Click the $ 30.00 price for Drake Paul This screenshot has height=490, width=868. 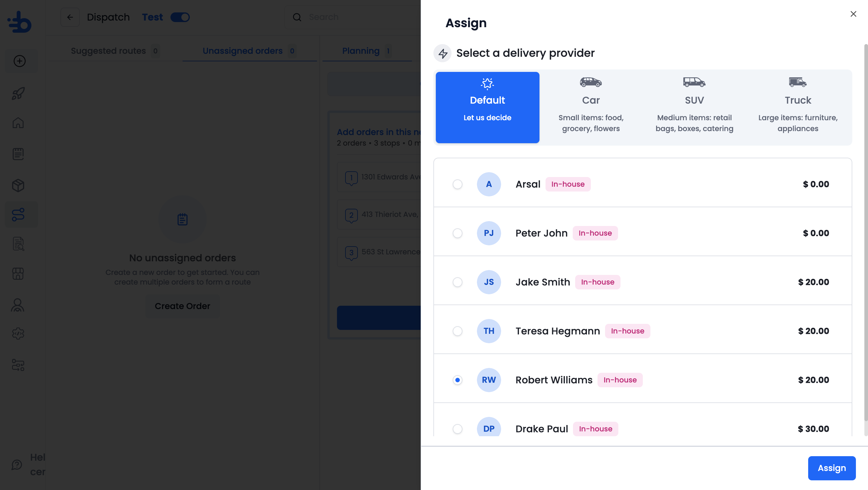click(x=813, y=429)
